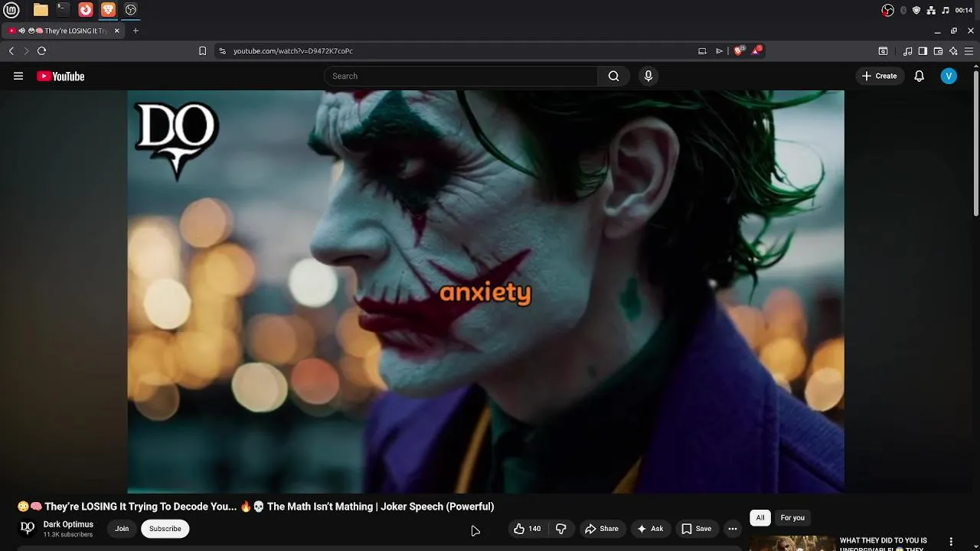Open Brave Wallet icon
Viewport: 980px width, 551px height.
click(938, 51)
